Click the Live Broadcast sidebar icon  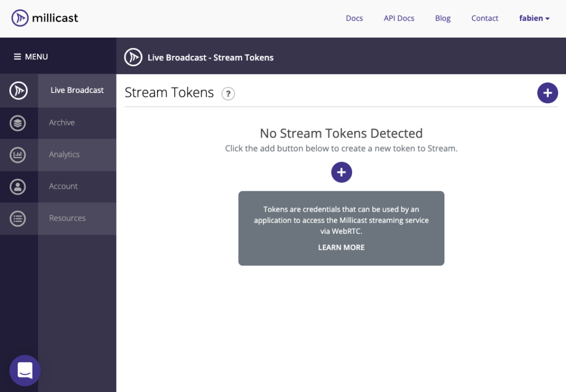(x=18, y=91)
